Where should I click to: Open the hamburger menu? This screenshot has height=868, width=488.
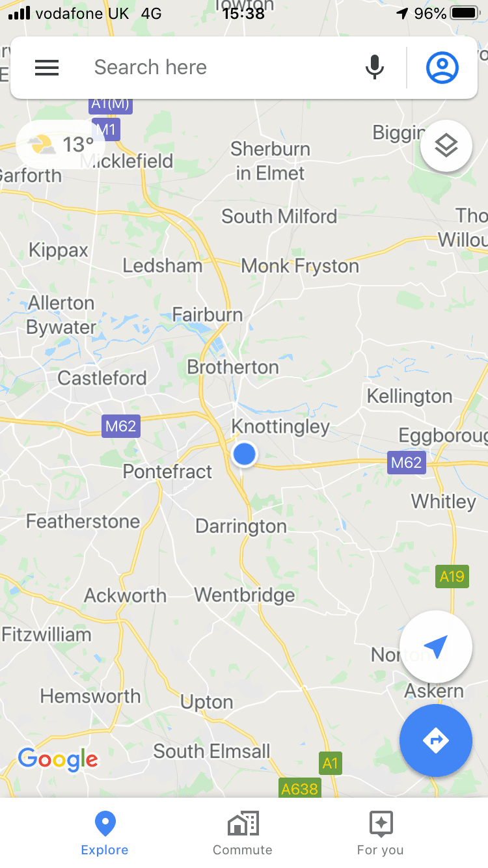(x=47, y=68)
